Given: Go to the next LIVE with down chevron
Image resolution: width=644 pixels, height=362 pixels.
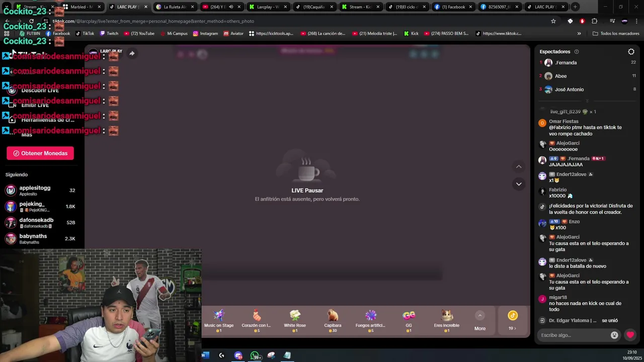Looking at the screenshot, I should [519, 184].
